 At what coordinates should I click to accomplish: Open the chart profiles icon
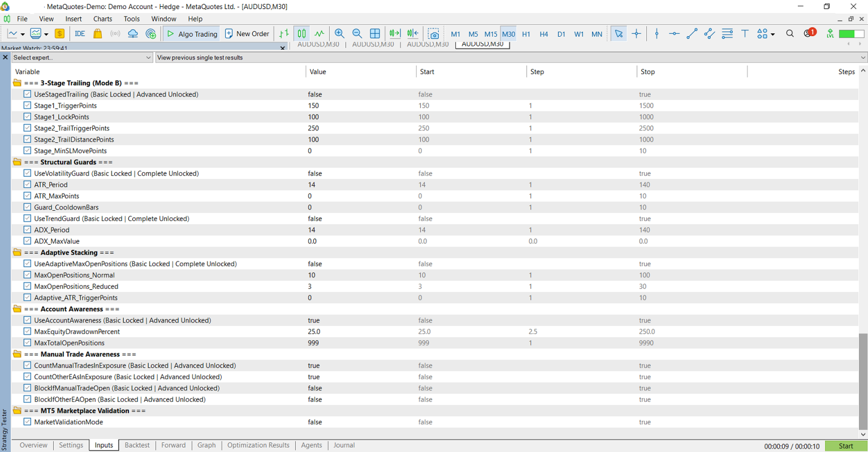click(36, 34)
